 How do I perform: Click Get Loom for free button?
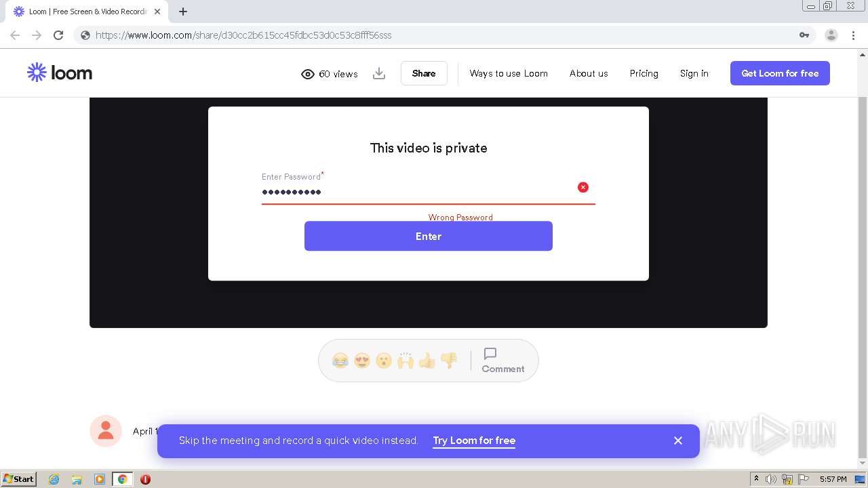tap(780, 73)
